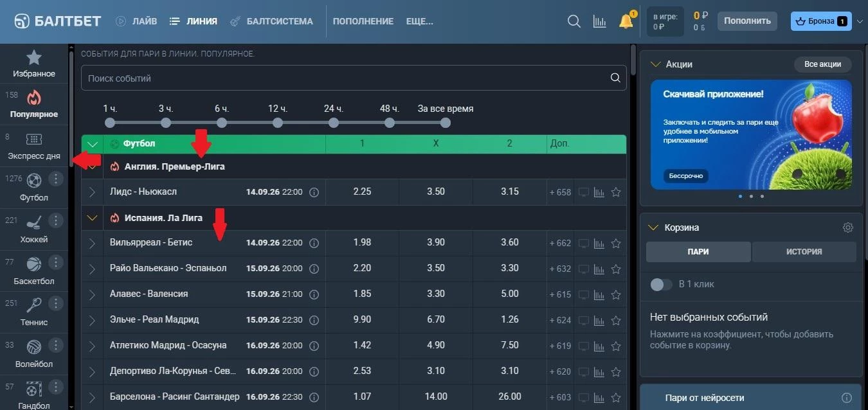Collapse Испания. Ла Лига league chevron
Image resolution: width=868 pixels, height=410 pixels.
[93, 218]
